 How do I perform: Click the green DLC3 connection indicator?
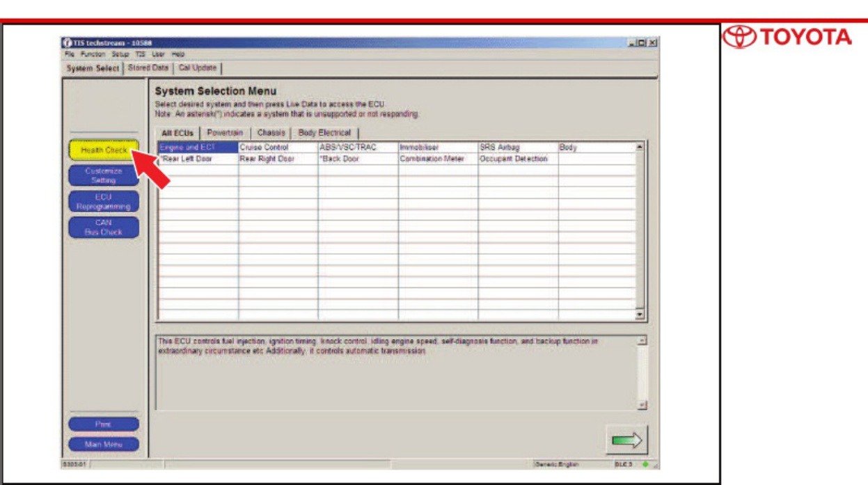pos(645,463)
